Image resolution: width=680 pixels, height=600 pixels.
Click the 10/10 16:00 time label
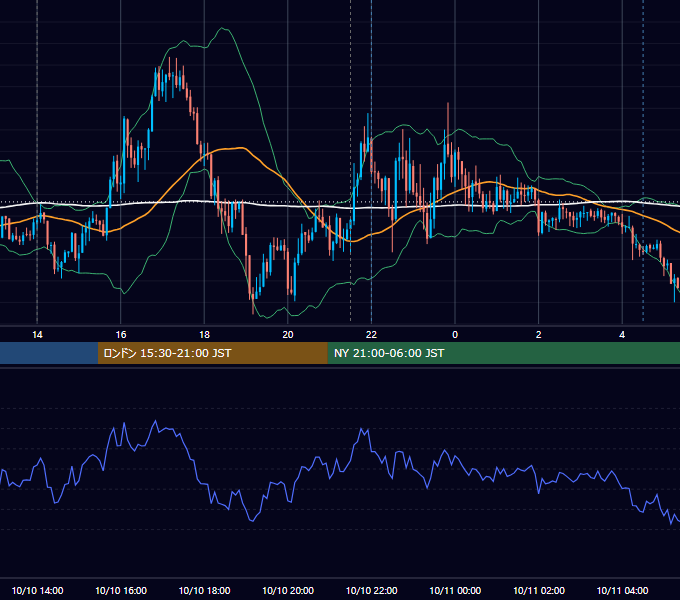click(x=121, y=590)
